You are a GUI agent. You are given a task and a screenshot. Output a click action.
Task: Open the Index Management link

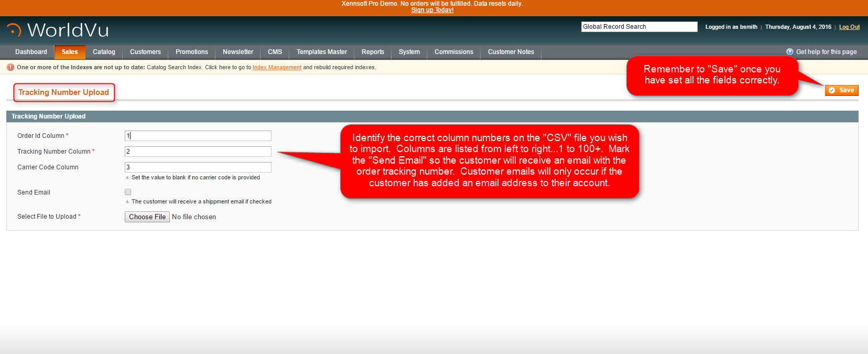[277, 67]
